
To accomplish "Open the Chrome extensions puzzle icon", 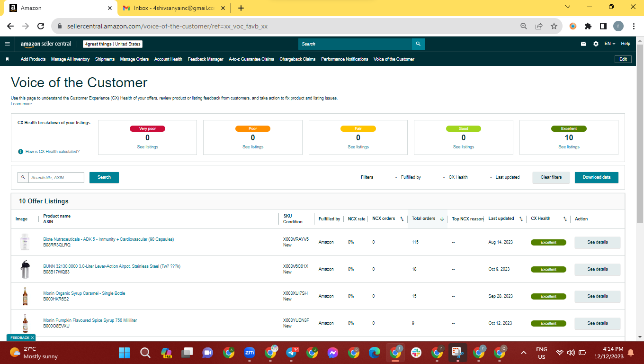I will point(588,26).
